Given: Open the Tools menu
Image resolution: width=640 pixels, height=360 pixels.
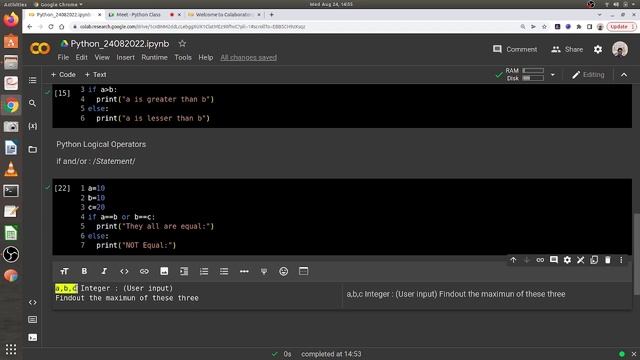Looking at the screenshot, I should click(x=183, y=58).
